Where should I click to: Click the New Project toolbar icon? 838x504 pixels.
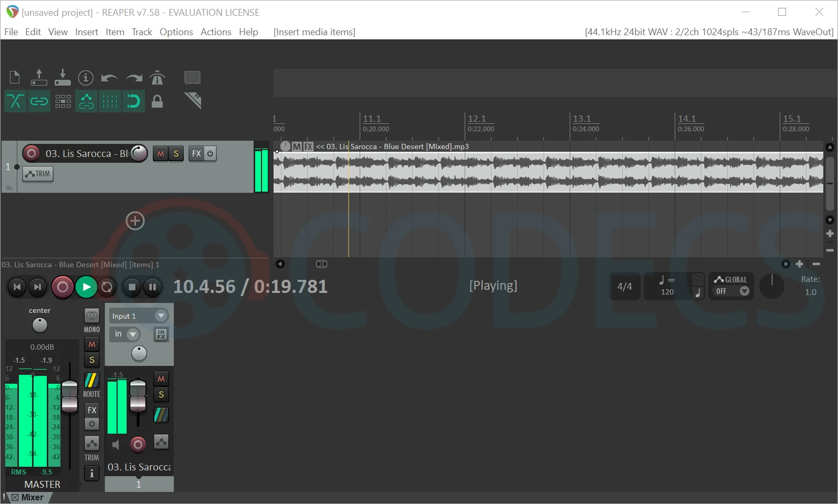pos(15,78)
